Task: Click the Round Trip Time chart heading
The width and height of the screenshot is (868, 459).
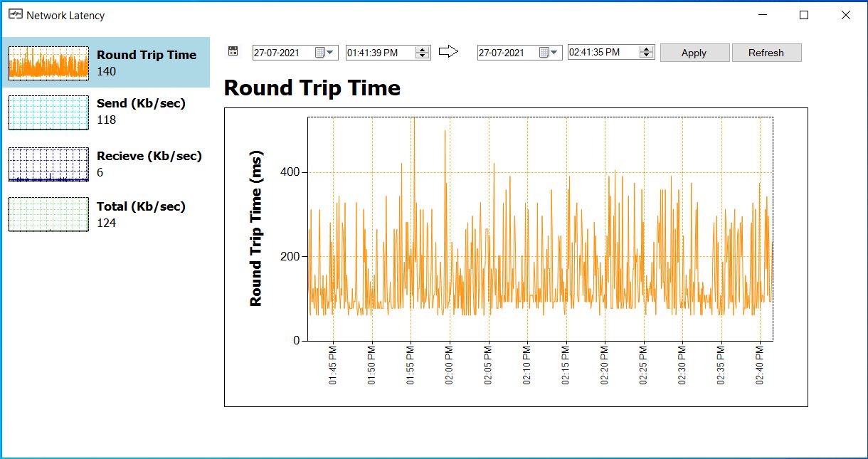Action: (x=312, y=88)
